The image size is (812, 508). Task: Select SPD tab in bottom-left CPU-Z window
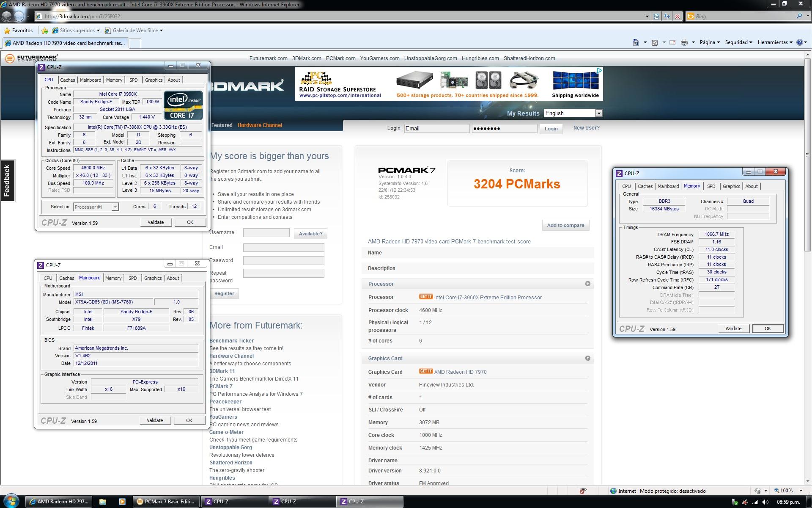(132, 278)
